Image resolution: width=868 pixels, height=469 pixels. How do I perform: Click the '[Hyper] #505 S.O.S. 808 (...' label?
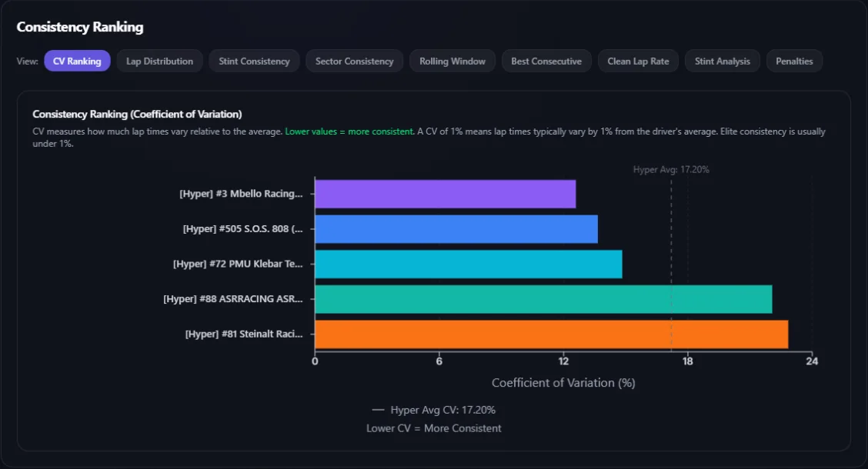pos(243,229)
